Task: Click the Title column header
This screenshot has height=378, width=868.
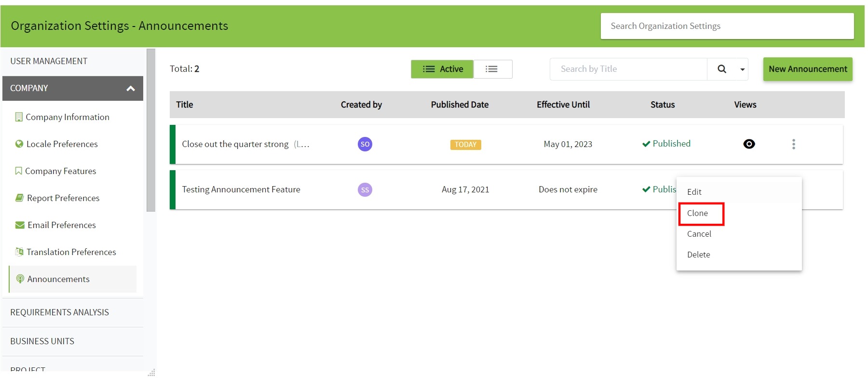Action: pos(184,105)
